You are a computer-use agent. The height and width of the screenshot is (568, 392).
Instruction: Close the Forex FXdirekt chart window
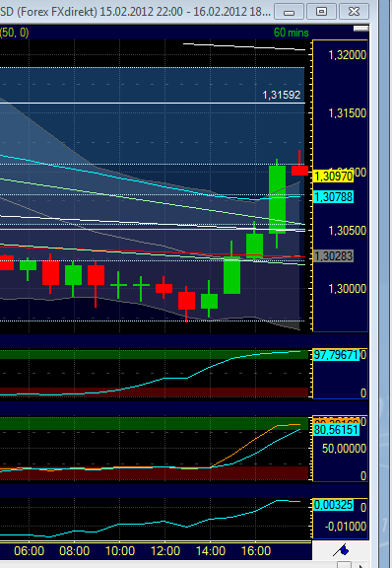(x=354, y=12)
